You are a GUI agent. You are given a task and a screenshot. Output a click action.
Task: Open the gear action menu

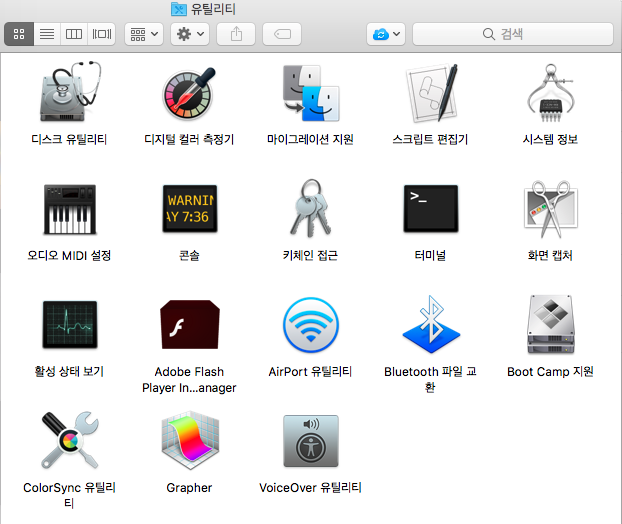point(190,34)
